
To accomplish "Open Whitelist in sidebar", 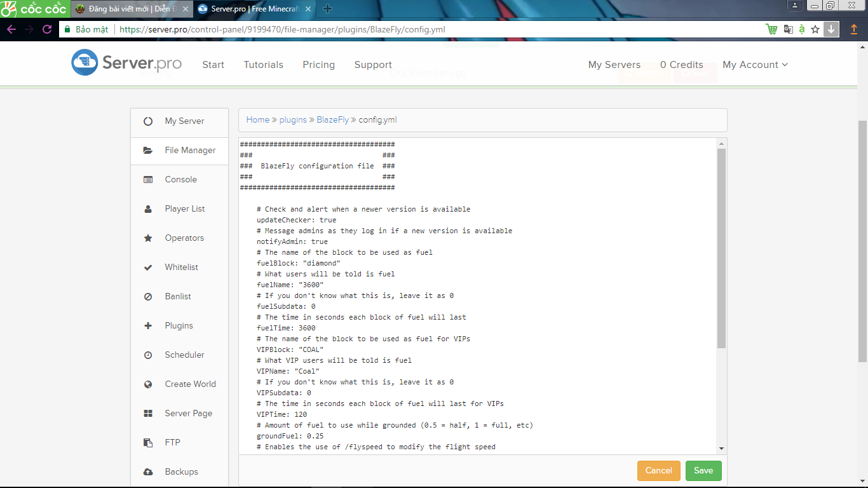I will [179, 268].
